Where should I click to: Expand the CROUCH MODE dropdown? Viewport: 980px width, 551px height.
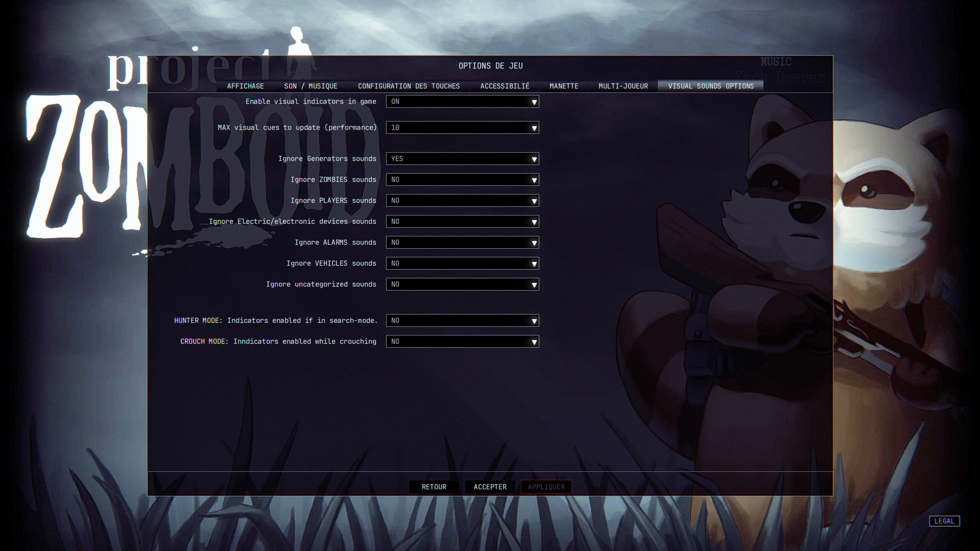463,342
